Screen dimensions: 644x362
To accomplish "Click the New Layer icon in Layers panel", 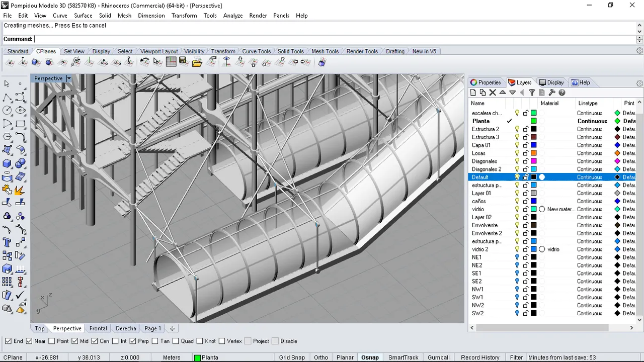I will pyautogui.click(x=473, y=93).
